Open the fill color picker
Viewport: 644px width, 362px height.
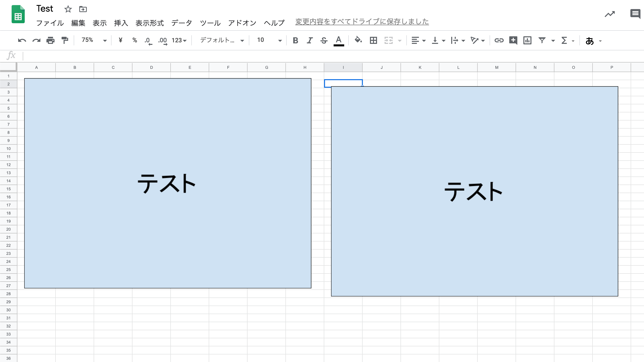click(358, 40)
